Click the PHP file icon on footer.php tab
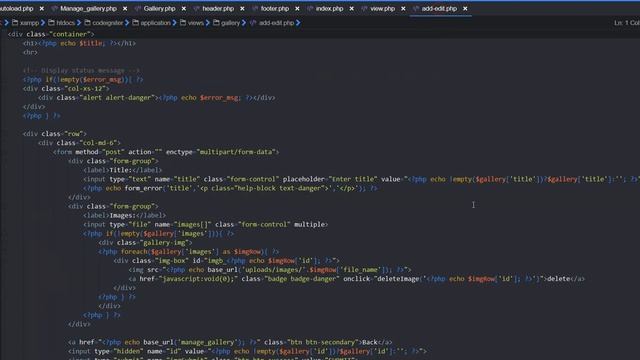640x360 pixels. click(255, 9)
